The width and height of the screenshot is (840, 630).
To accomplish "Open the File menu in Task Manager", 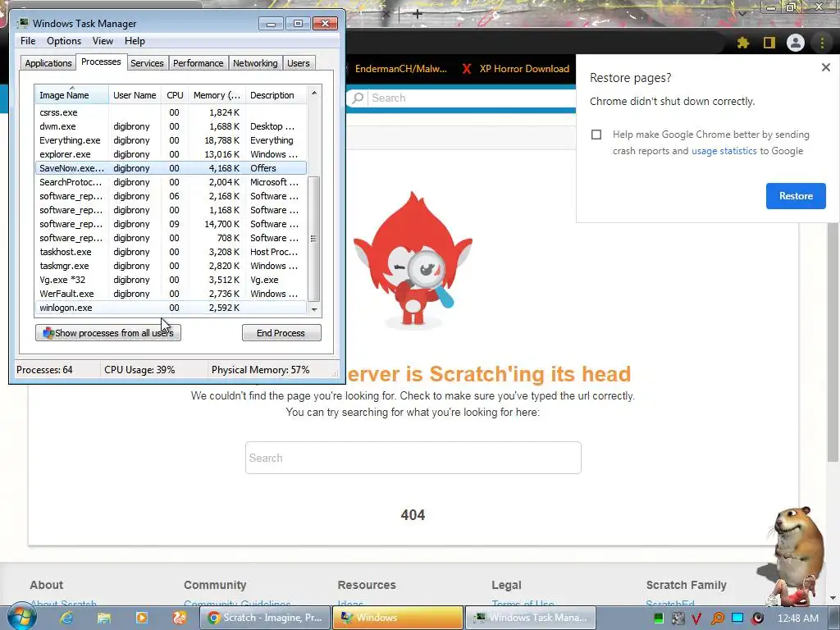I will coord(28,41).
